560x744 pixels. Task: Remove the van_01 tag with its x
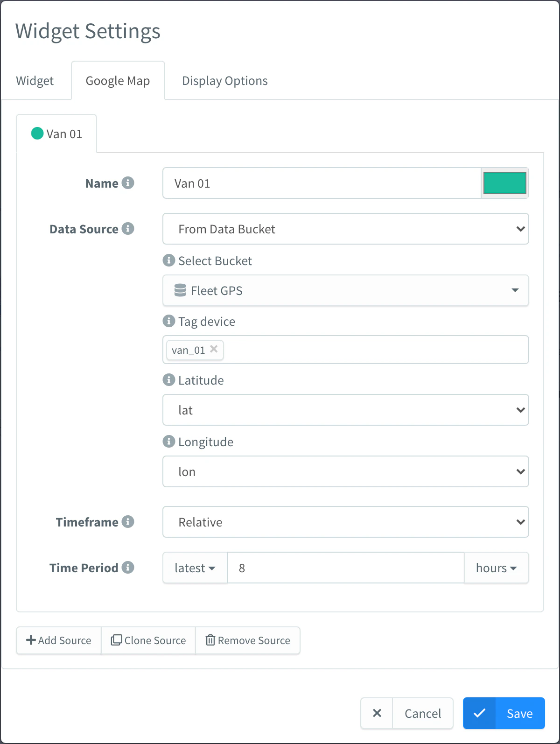pos(214,349)
